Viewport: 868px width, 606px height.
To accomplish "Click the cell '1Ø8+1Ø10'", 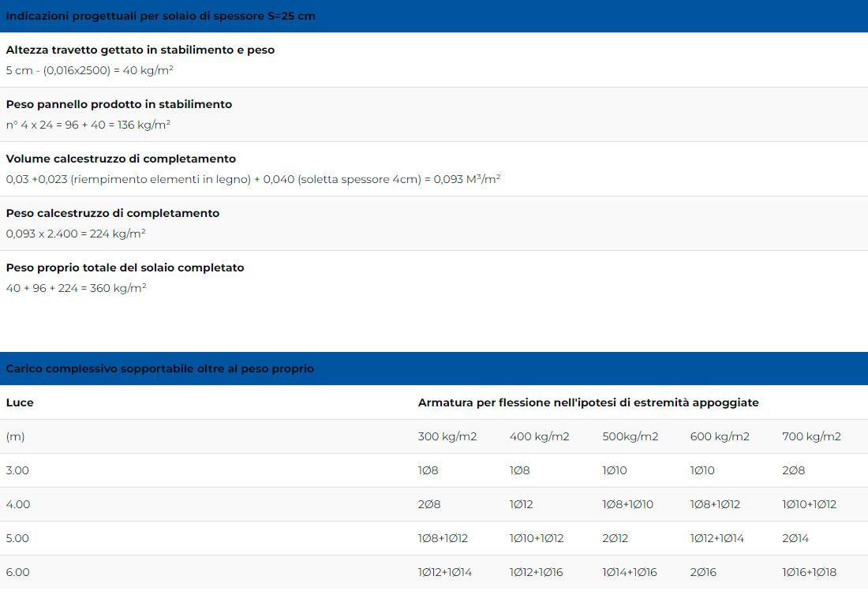I will click(x=628, y=505).
